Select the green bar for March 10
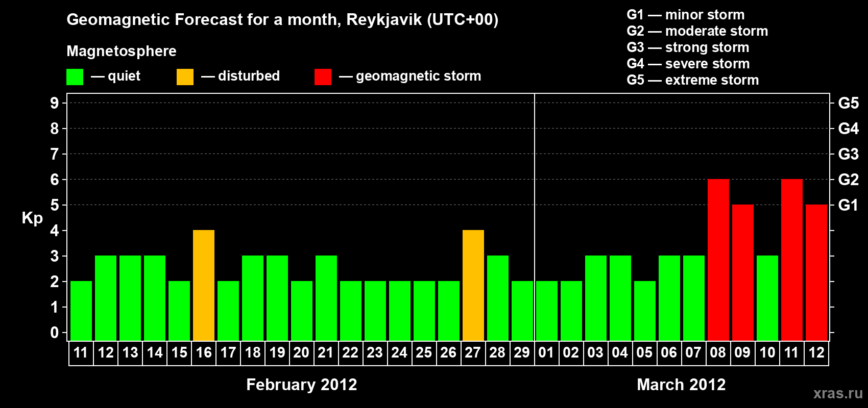 tap(767, 298)
